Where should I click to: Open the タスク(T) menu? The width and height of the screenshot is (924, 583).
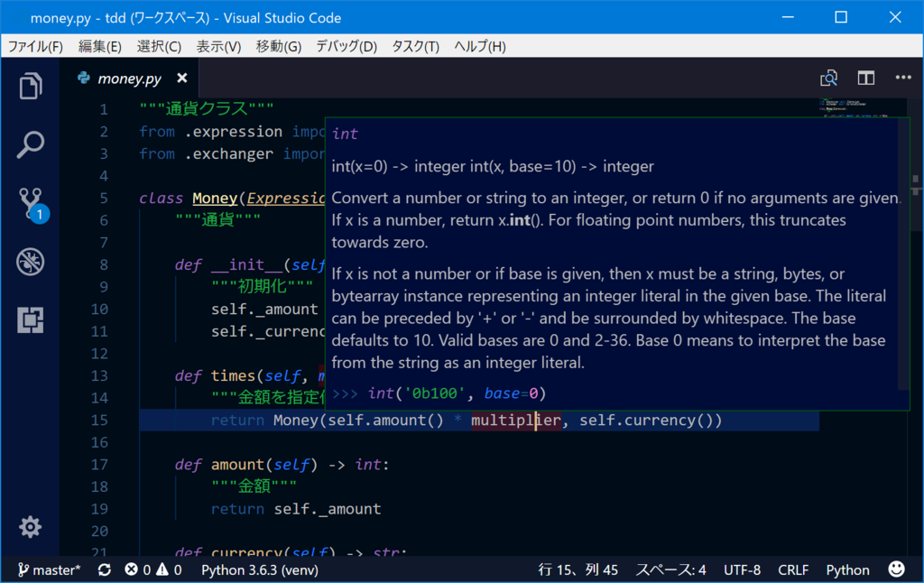click(x=415, y=46)
